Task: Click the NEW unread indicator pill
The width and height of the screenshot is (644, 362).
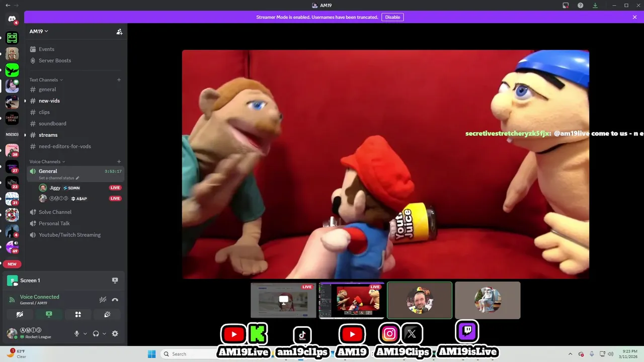Action: 12,264
